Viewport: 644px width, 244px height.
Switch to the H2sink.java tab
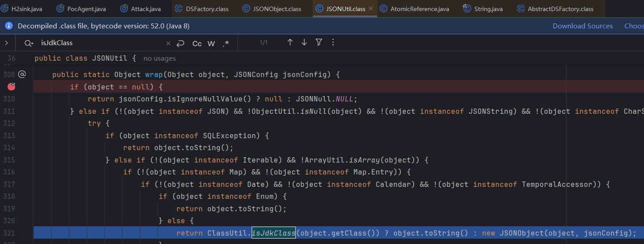(22, 8)
